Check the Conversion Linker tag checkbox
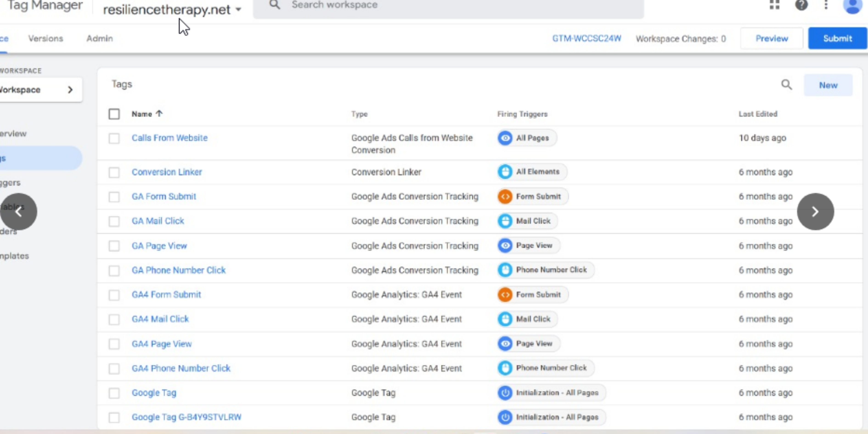Screen dimensions: 868x434 114,172
